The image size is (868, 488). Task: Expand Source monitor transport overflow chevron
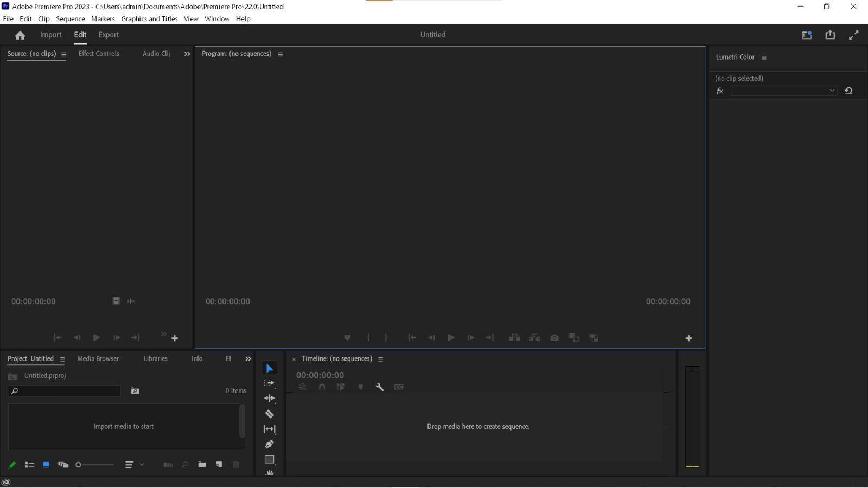[x=163, y=334]
